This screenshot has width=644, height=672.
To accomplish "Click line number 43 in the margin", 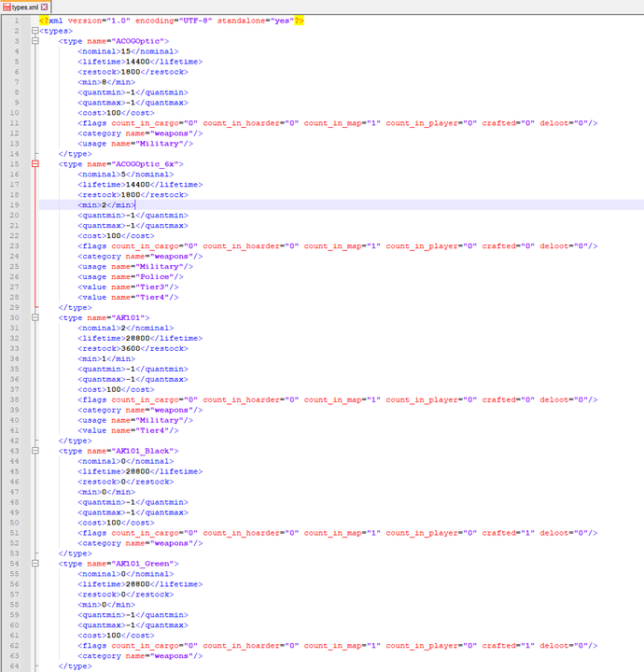I will tap(14, 451).
